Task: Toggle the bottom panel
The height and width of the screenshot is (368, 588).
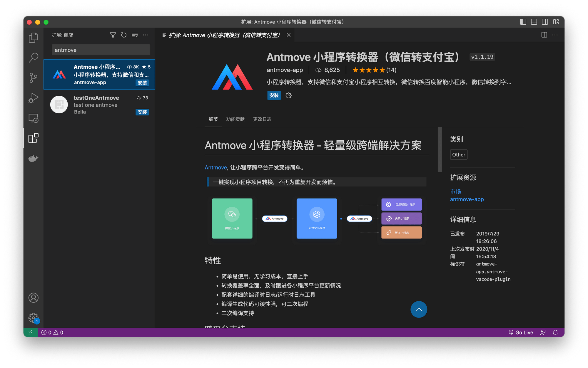Action: (534, 22)
